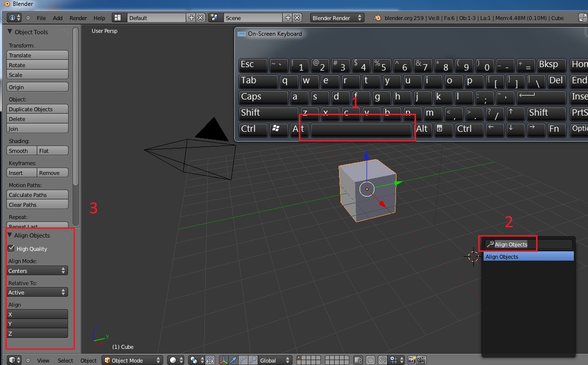
Task: Open the 3D View editor type selector
Action: tap(15, 360)
